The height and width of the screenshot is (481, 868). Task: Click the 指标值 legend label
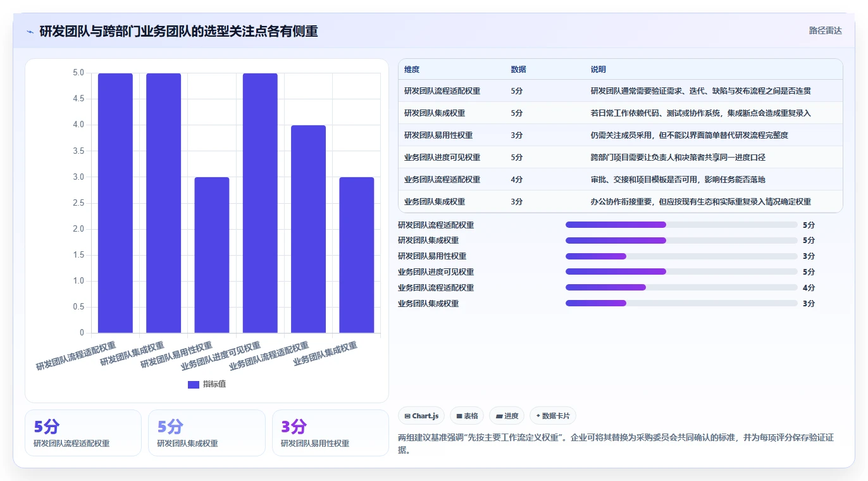pyautogui.click(x=214, y=384)
